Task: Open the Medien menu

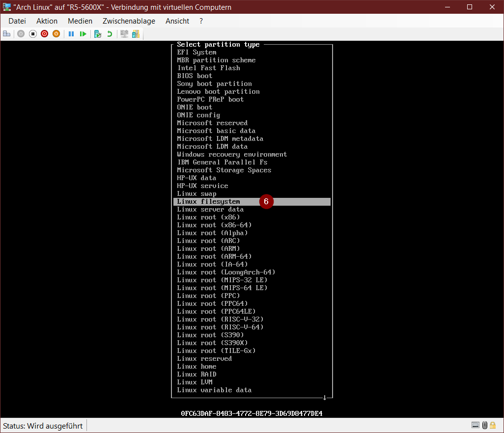Action: pyautogui.click(x=80, y=21)
